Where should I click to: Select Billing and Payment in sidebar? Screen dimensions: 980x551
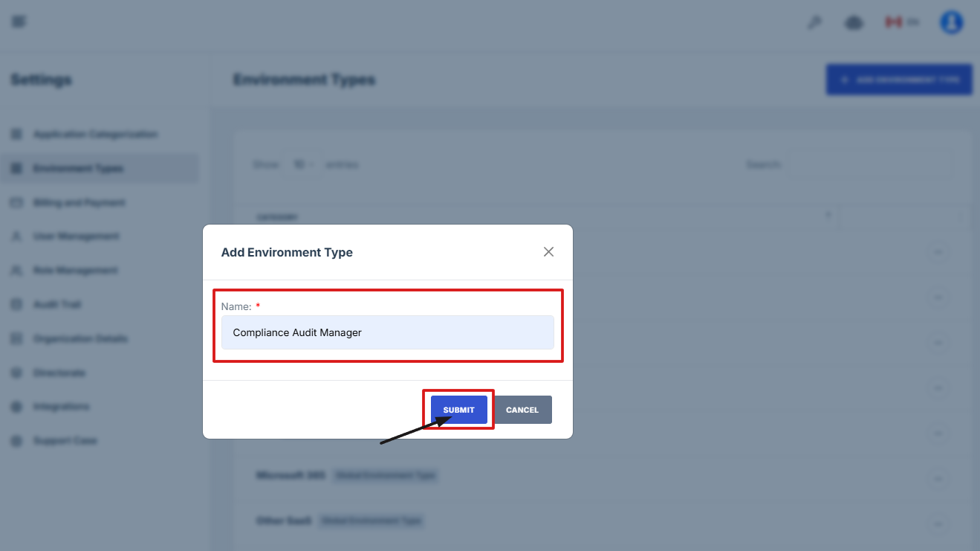click(78, 202)
